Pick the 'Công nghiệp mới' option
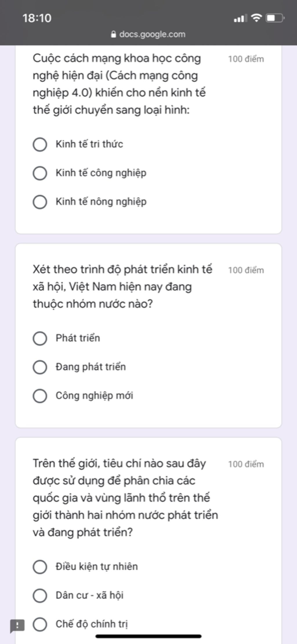Viewport: 297px width, 644px height. tap(40, 396)
